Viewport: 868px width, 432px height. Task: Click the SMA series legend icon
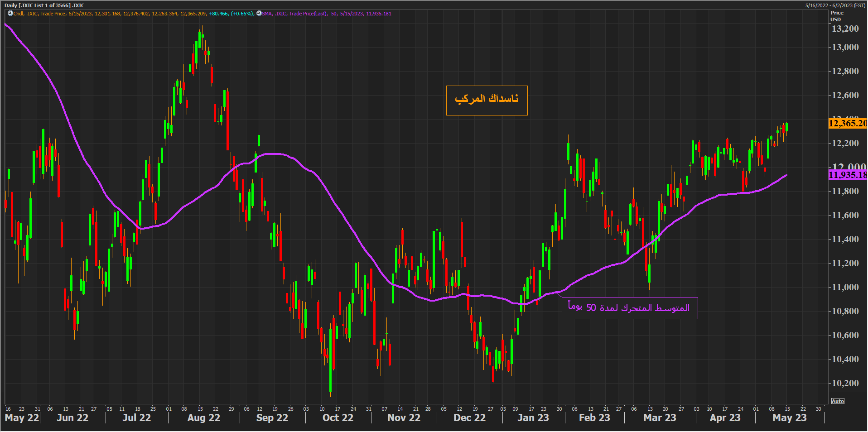point(259,13)
